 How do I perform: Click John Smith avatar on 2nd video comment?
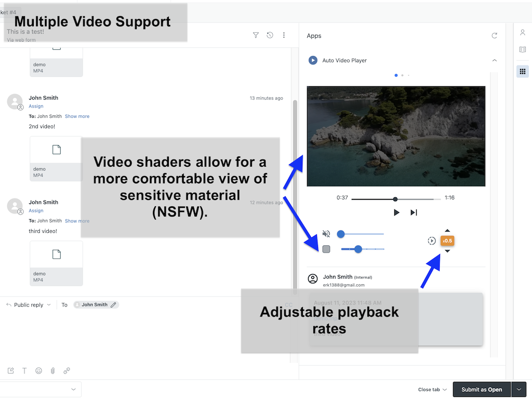coord(15,101)
